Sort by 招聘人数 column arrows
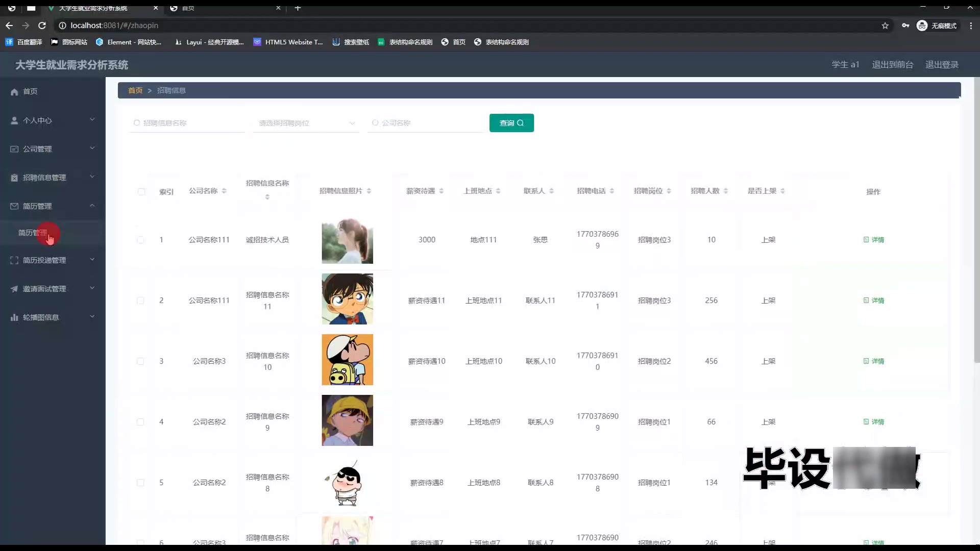 point(725,191)
